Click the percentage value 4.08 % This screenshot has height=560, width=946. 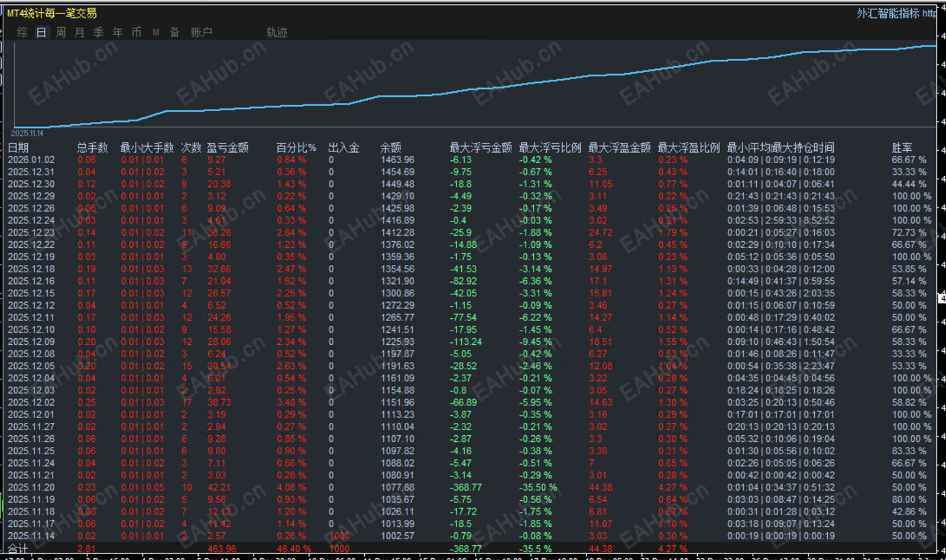291,487
